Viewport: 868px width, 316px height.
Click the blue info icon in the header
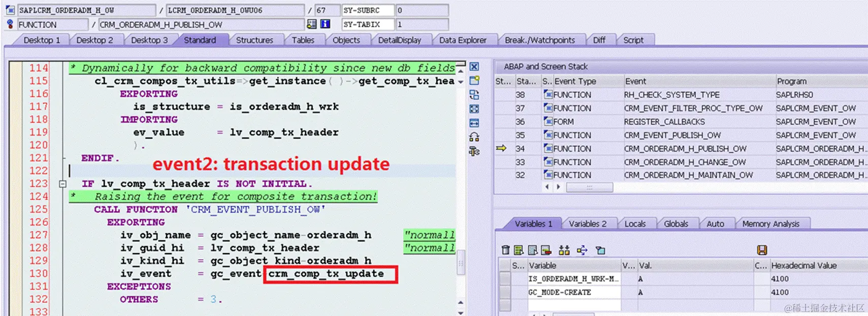click(325, 24)
